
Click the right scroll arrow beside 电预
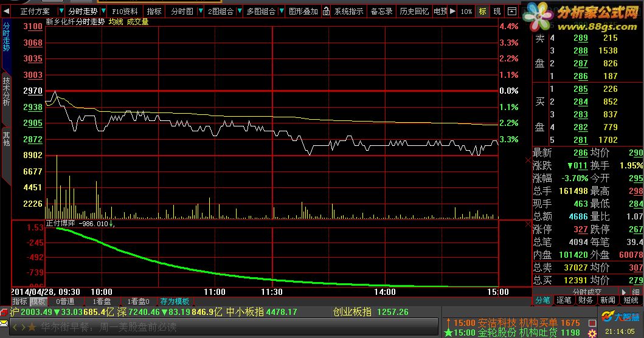[452, 11]
